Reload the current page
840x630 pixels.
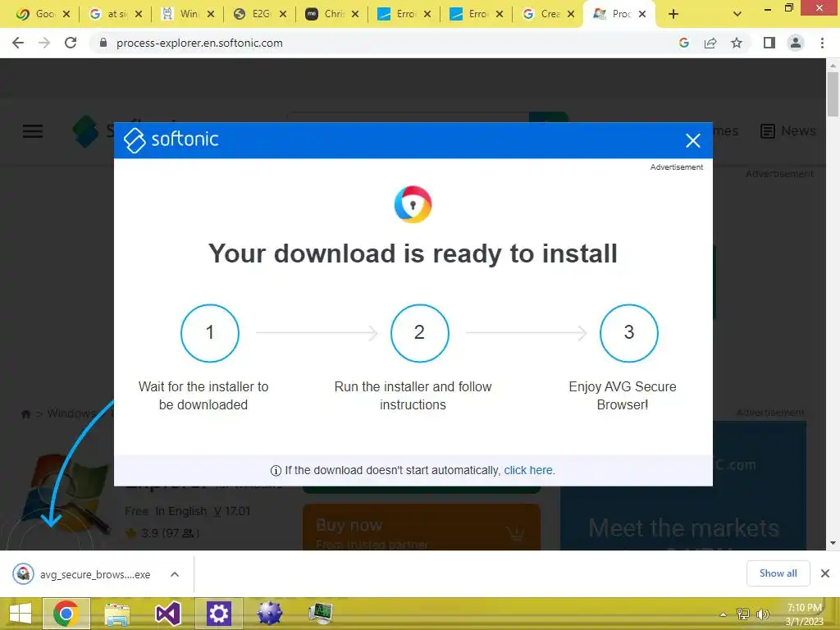pos(71,43)
